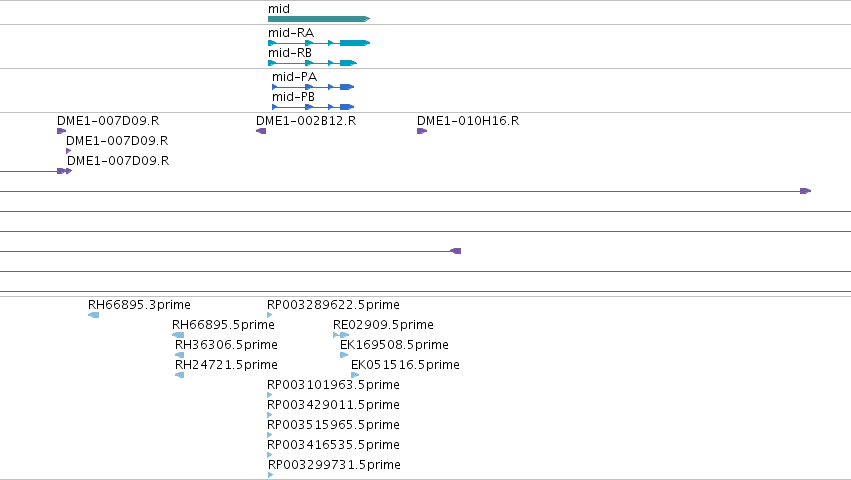Image resolution: width=851 pixels, height=480 pixels.
Task: Select the small arrow under RP003299731.5prime
Action: pyautogui.click(x=271, y=475)
